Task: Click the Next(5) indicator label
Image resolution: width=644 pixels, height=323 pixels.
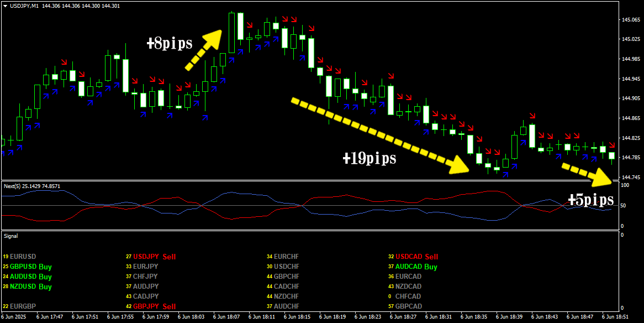Action: [x=12, y=186]
